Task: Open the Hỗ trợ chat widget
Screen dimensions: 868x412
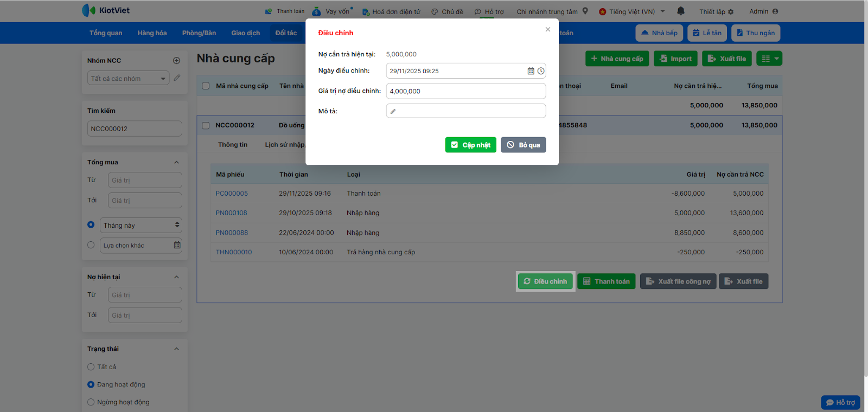Action: [x=840, y=402]
